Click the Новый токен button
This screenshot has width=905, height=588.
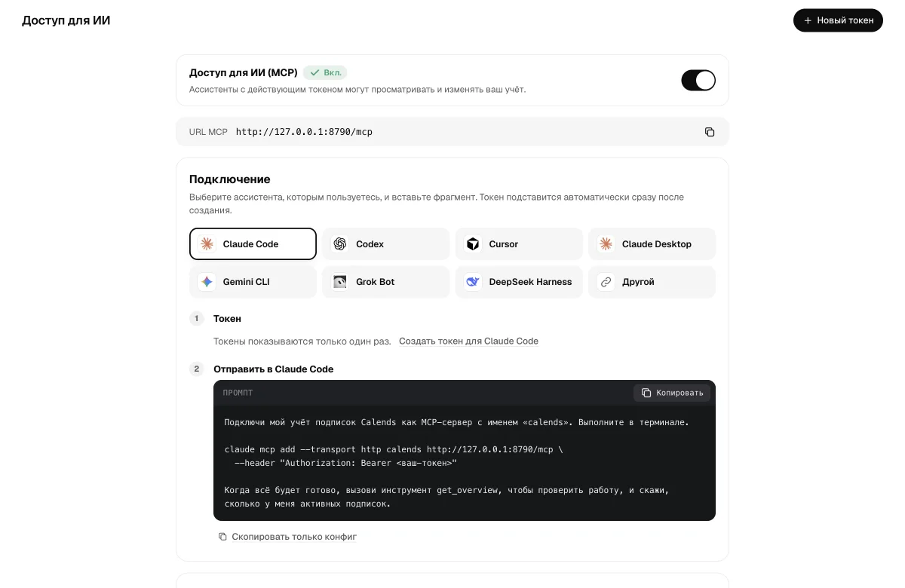[x=838, y=20]
